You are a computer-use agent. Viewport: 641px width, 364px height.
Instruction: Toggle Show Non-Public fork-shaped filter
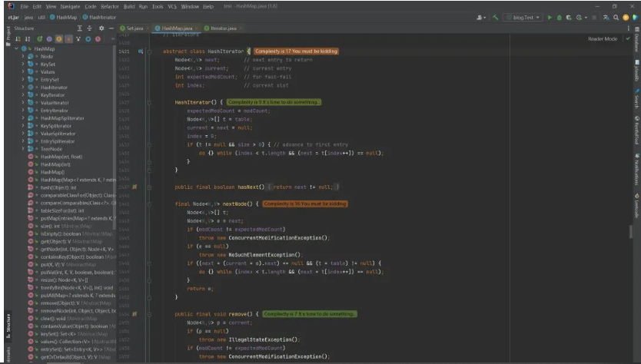(x=78, y=39)
